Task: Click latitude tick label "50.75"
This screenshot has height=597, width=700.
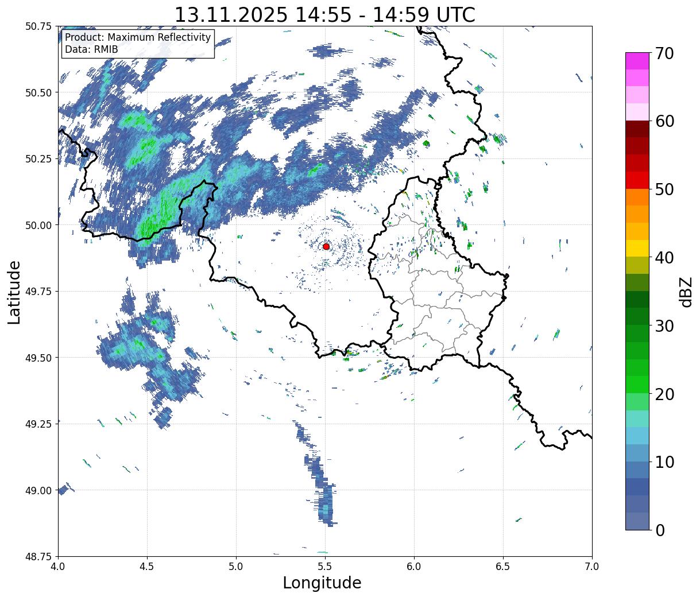Action: coord(38,26)
